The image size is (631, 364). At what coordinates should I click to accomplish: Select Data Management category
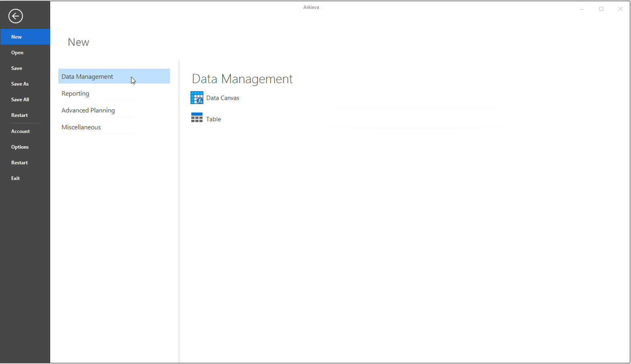[x=114, y=76]
